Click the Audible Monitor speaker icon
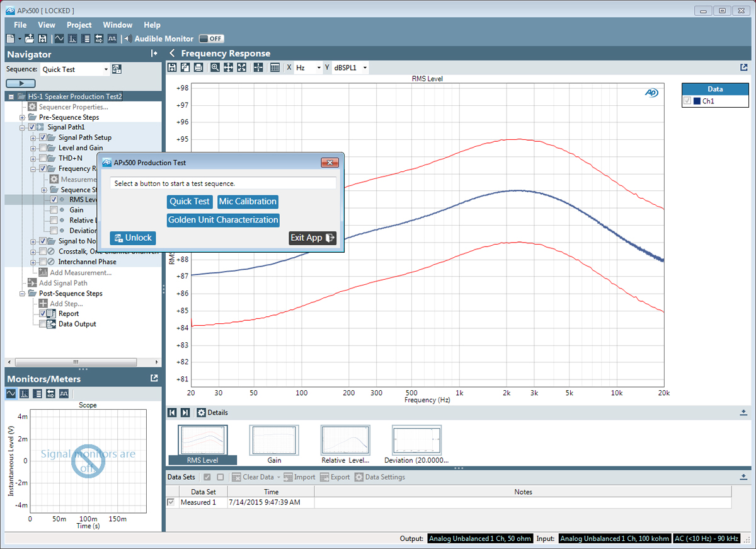Screen dimensions: 756x549 coord(128,38)
